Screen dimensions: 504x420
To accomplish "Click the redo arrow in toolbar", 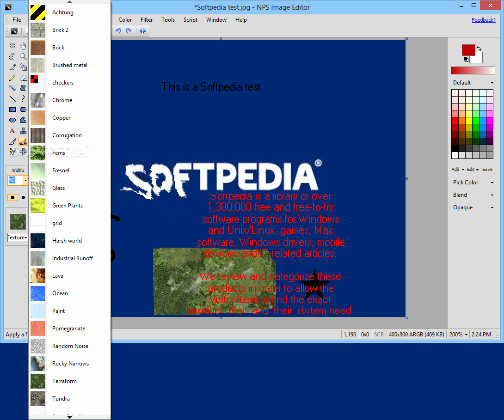I will pyautogui.click(x=129, y=31).
